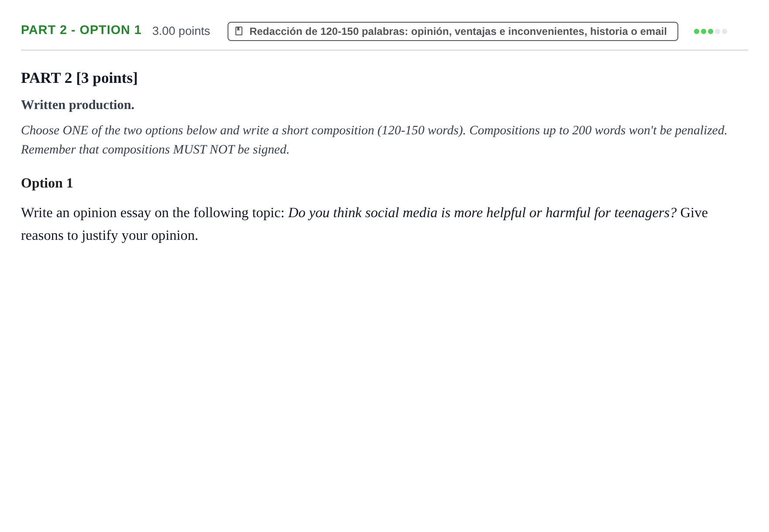Select the first green difficulty dot
The width and height of the screenshot is (769, 532).
pos(697,31)
